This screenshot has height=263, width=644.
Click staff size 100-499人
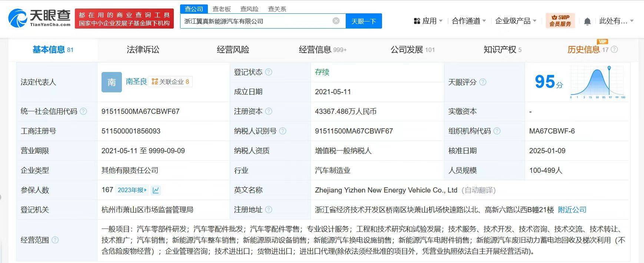[x=546, y=170]
